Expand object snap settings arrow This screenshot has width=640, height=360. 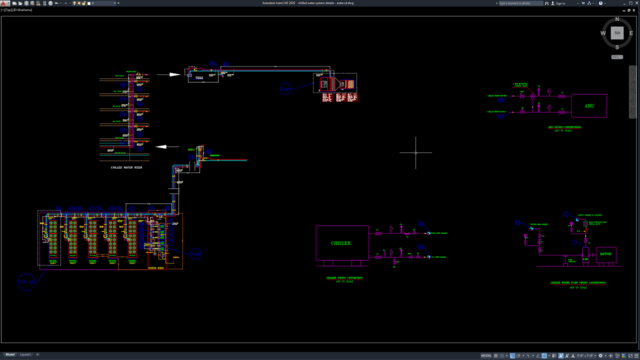click(549, 356)
